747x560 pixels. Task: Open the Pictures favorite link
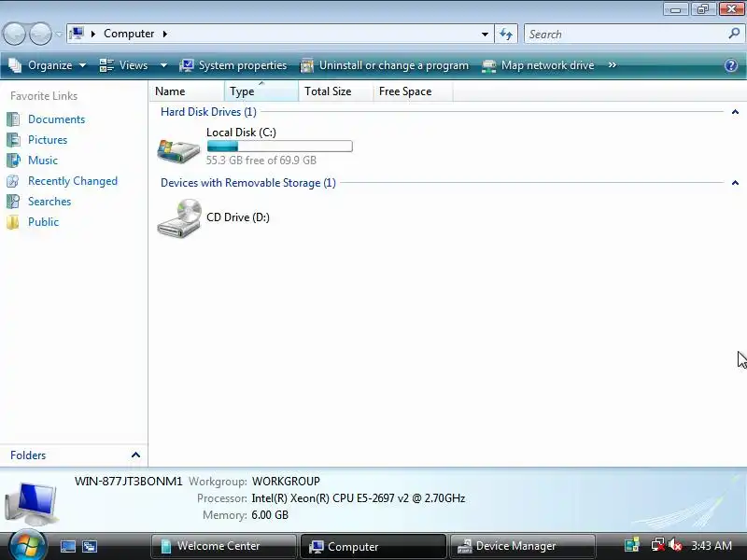pyautogui.click(x=48, y=140)
